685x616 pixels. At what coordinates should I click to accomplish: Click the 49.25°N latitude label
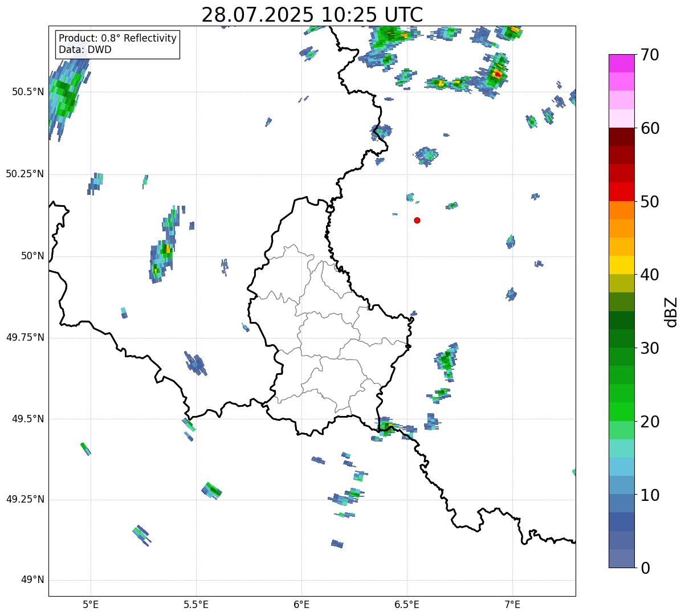[x=25, y=499]
